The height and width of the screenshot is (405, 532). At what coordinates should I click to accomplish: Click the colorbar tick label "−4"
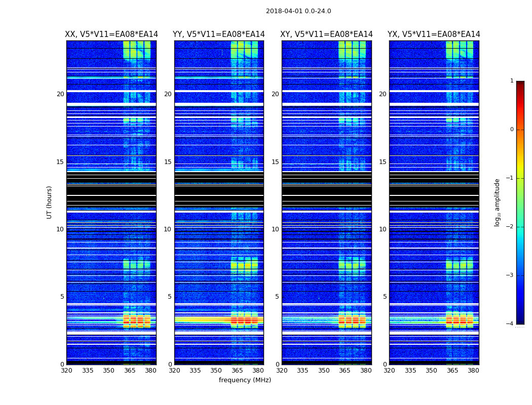(511, 324)
